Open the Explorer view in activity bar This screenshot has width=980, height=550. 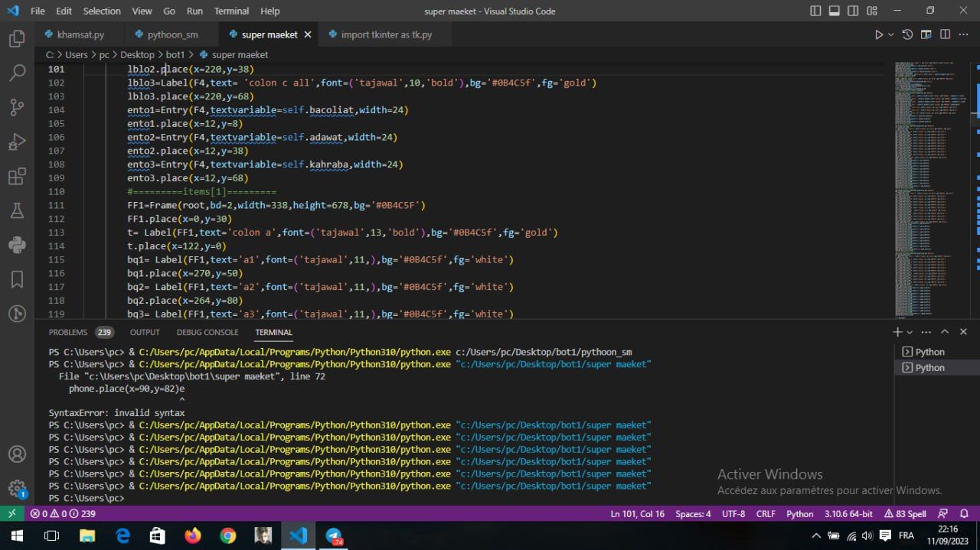[x=17, y=38]
